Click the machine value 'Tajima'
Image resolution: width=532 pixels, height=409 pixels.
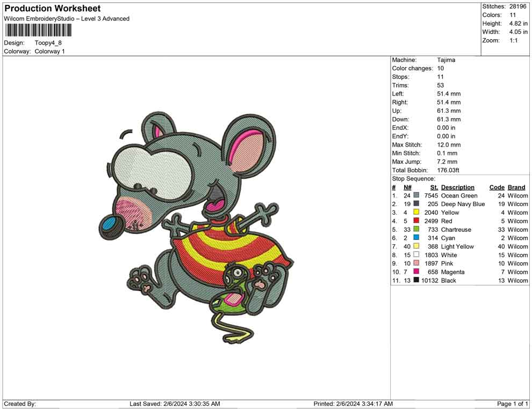[x=446, y=60]
